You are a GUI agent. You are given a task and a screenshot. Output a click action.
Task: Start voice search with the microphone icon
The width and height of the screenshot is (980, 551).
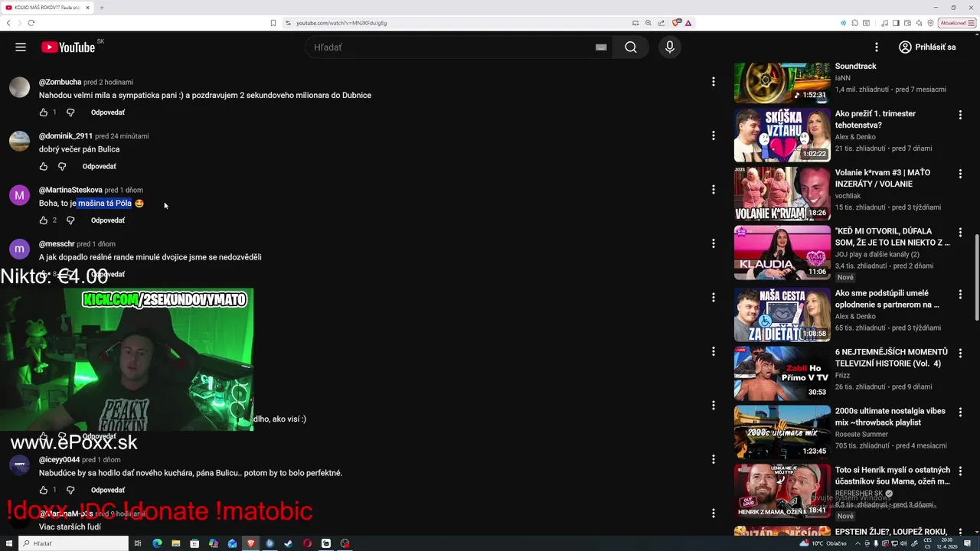tap(670, 47)
